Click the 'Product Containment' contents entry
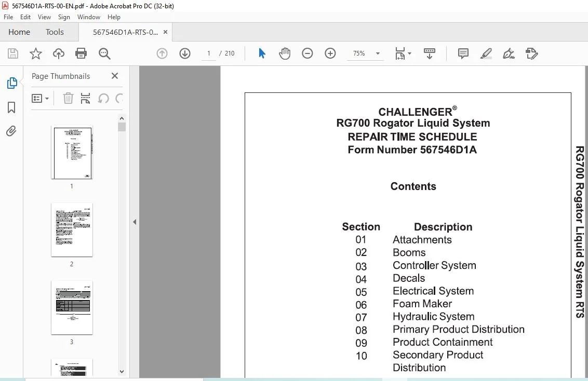 (443, 342)
